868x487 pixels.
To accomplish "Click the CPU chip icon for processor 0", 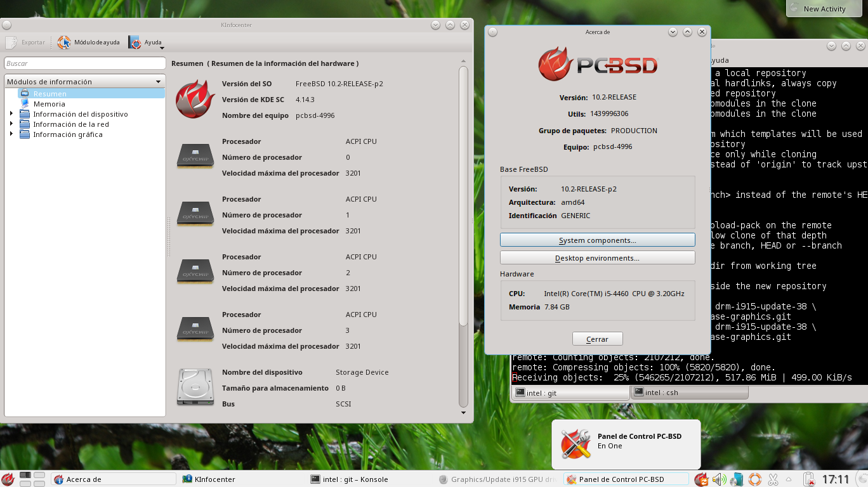I will coord(195,157).
